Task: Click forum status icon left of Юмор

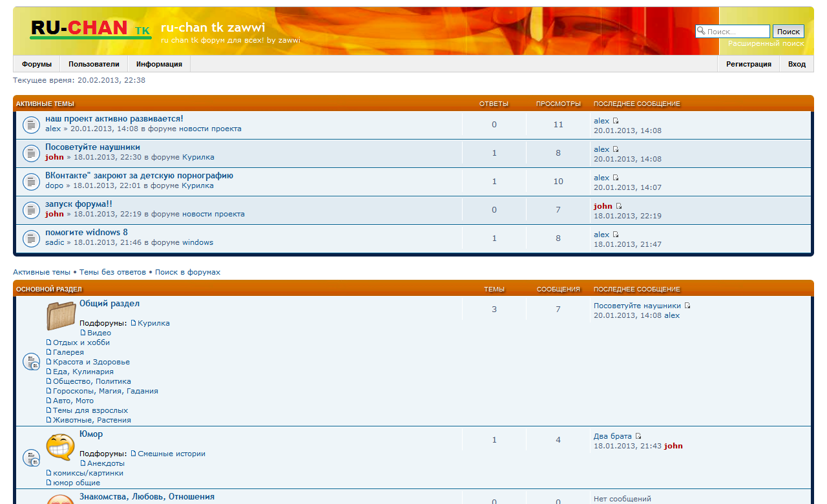Action: click(x=31, y=458)
